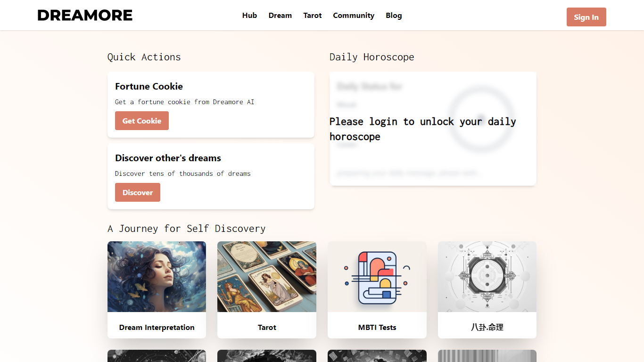Image resolution: width=644 pixels, height=362 pixels.
Task: Click the MBTI Tests card label
Action: 377,327
